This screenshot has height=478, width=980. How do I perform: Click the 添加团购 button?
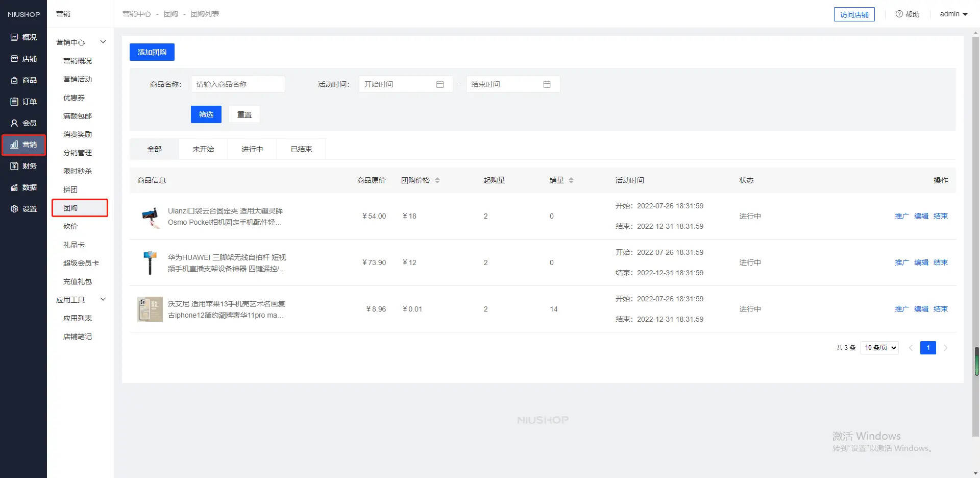(152, 52)
